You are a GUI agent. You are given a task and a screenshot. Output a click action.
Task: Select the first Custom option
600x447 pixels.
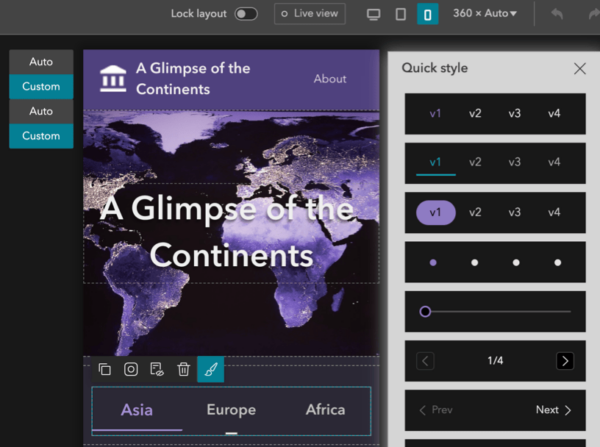point(41,86)
